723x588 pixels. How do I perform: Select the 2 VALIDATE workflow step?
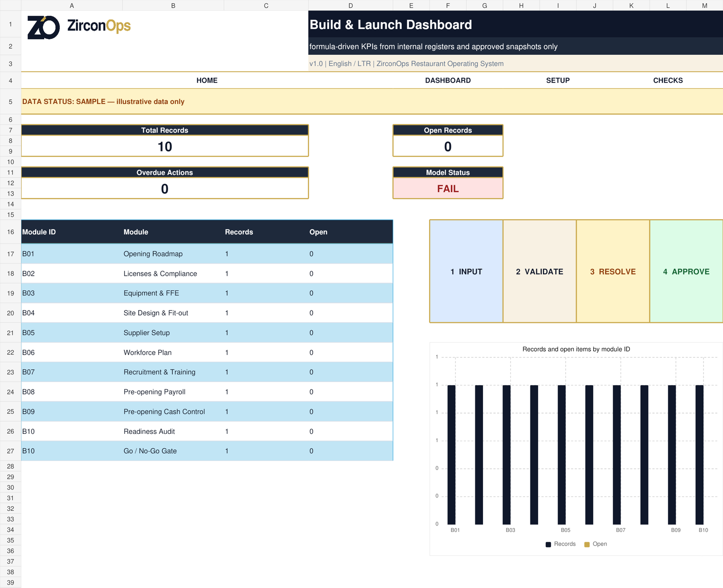point(540,272)
